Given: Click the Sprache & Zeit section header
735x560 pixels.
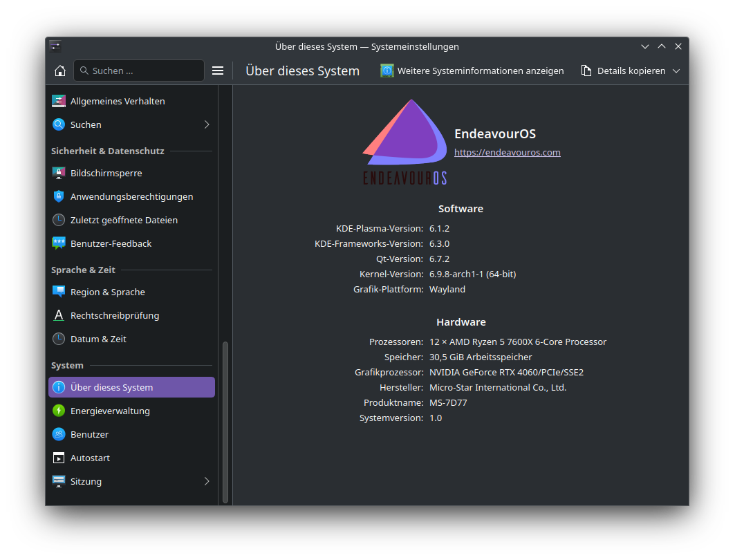Looking at the screenshot, I should coord(83,270).
